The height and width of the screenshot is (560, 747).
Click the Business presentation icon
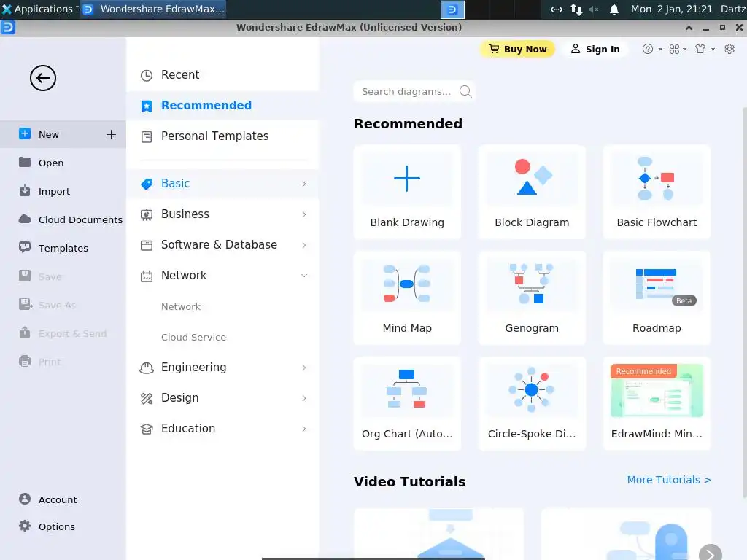(x=147, y=215)
